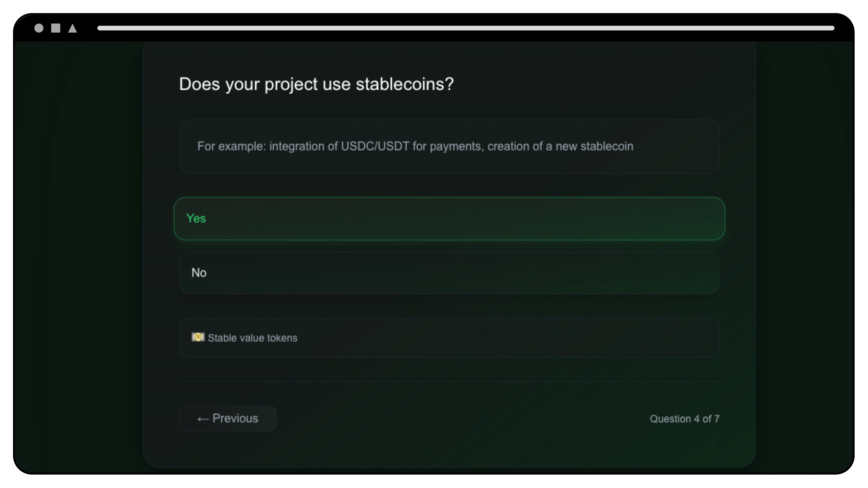Image resolution: width=868 pixels, height=488 pixels.
Task: Go back using the Previous button
Action: 228,419
